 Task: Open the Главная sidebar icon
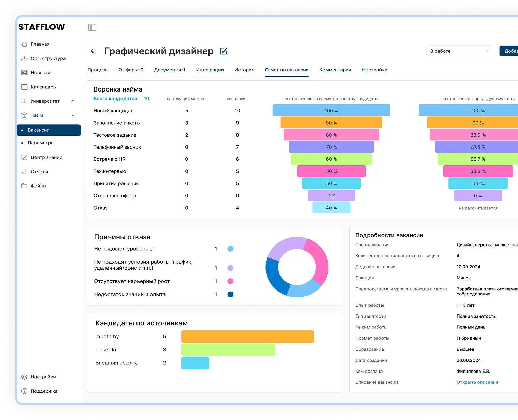(x=25, y=44)
